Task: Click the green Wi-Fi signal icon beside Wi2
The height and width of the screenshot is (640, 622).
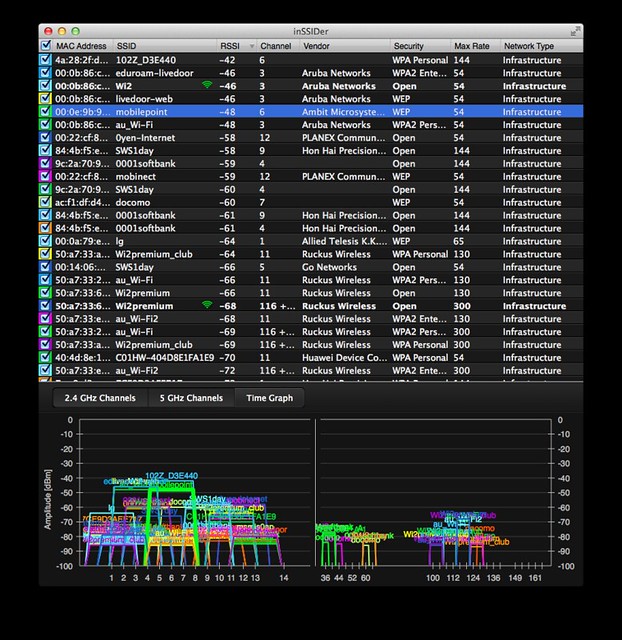Action: [x=207, y=84]
